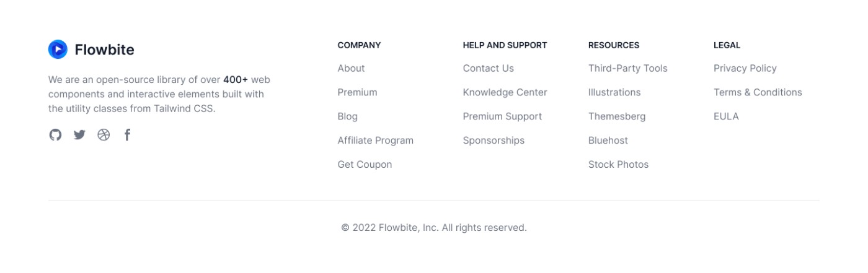Open the Facebook social icon
This screenshot has height=273, width=868.
coord(127,134)
